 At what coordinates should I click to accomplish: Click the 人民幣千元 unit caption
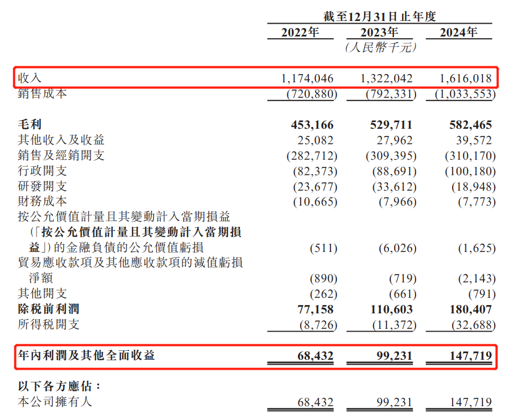(380, 48)
